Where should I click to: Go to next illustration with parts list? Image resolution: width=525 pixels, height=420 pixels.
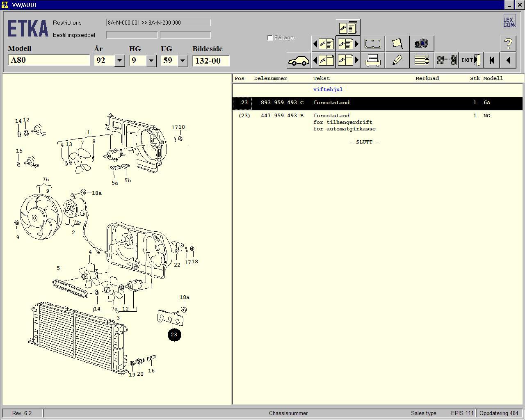coord(348,44)
